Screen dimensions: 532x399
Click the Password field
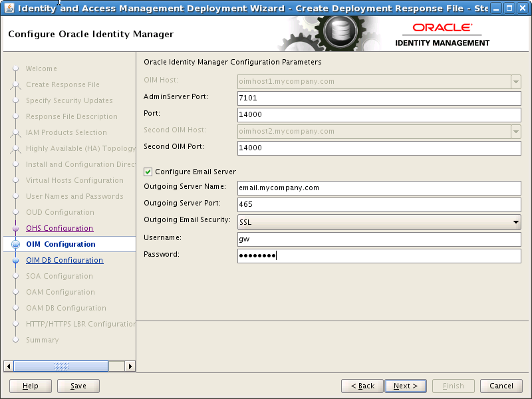tap(379, 256)
